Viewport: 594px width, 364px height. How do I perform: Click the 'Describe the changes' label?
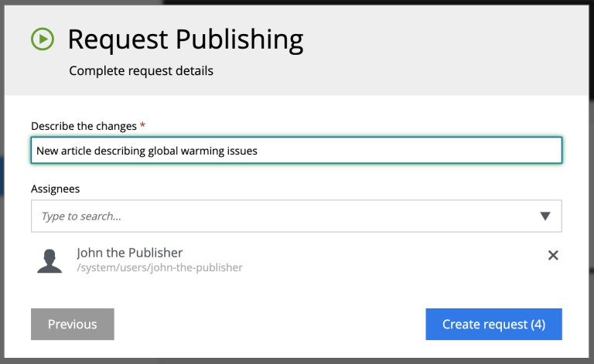(84, 126)
